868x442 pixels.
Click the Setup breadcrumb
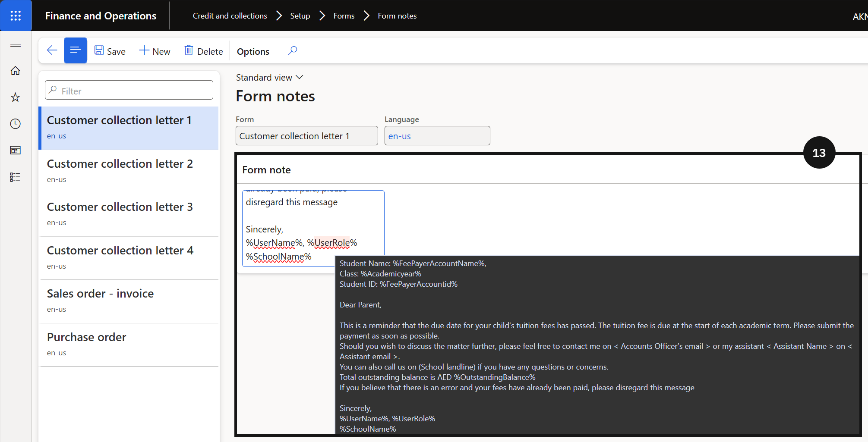pyautogui.click(x=300, y=16)
